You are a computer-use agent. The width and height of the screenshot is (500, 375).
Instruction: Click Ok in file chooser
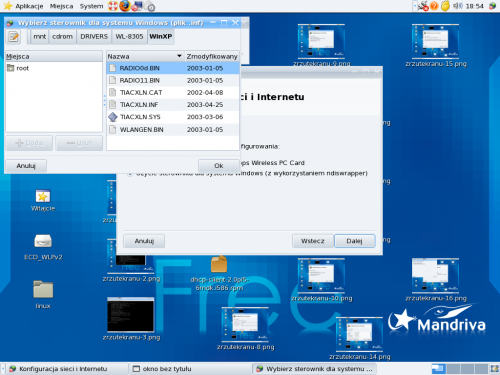(x=219, y=166)
